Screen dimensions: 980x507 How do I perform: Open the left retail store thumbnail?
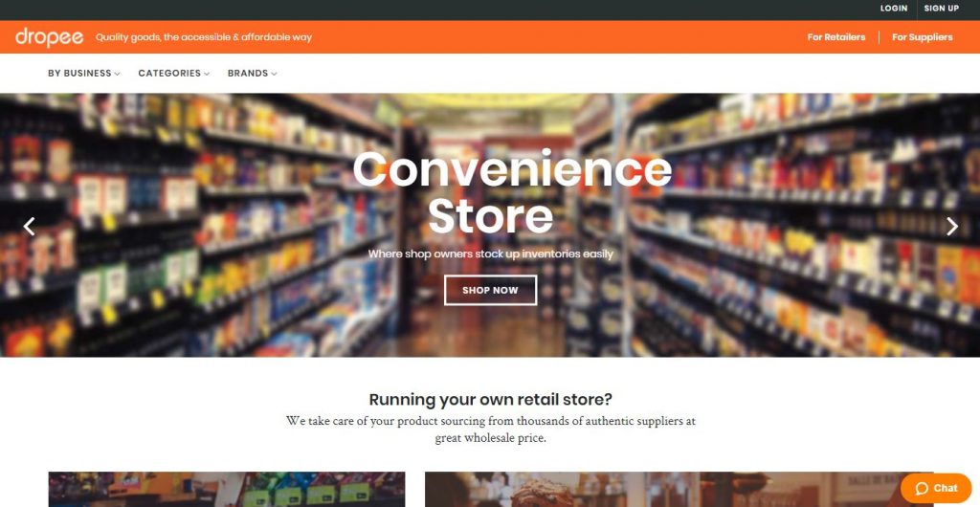227,489
